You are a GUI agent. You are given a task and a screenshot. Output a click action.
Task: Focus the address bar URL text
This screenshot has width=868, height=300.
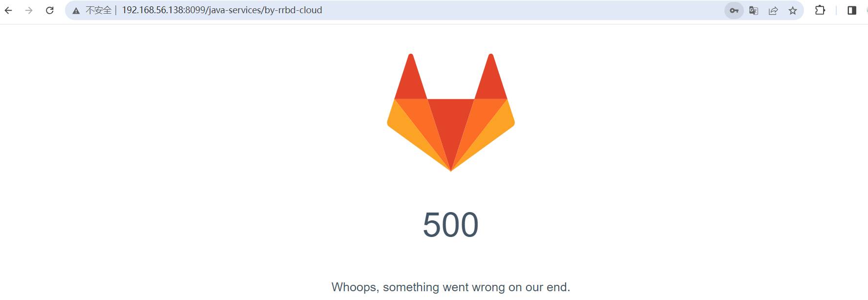point(222,10)
